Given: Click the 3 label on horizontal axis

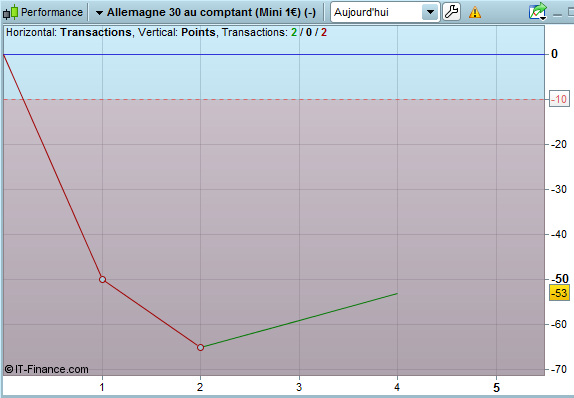Looking at the screenshot, I should click(299, 387).
